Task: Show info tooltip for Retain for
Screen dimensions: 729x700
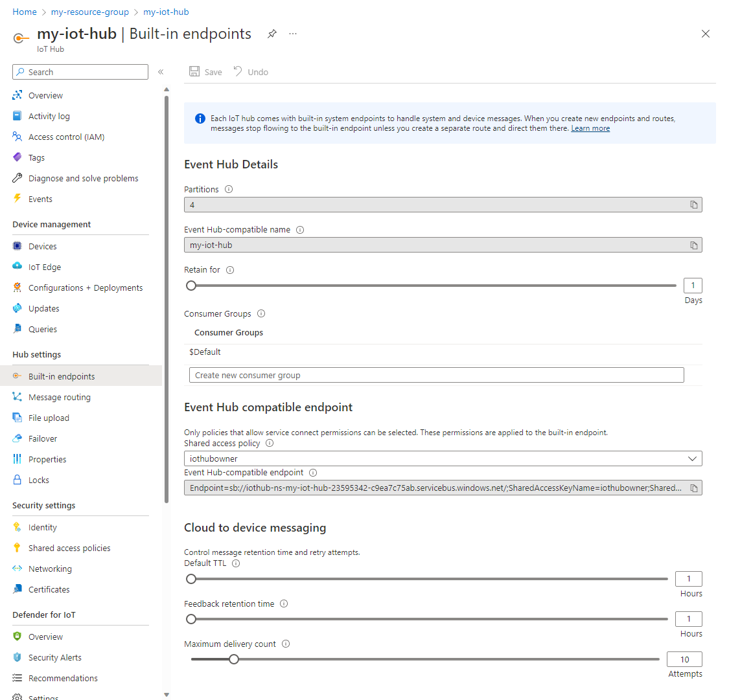Action: point(230,270)
